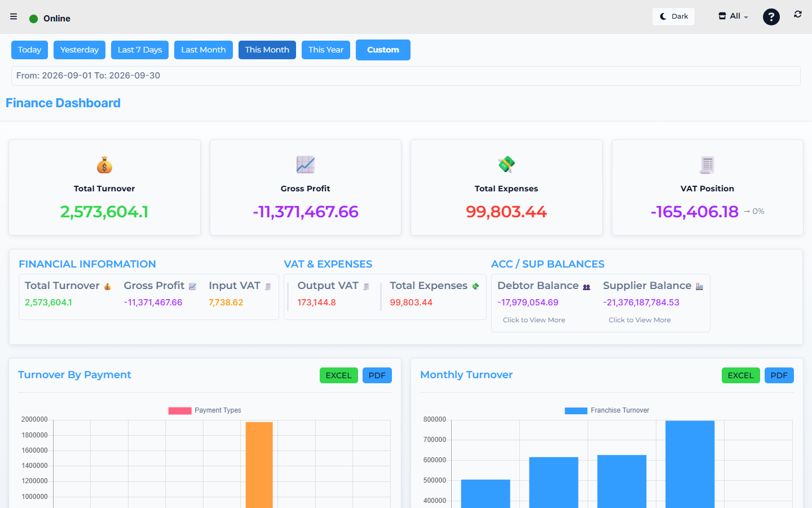Select the Today date filter
Viewport: 812px width, 508px height.
(x=29, y=50)
